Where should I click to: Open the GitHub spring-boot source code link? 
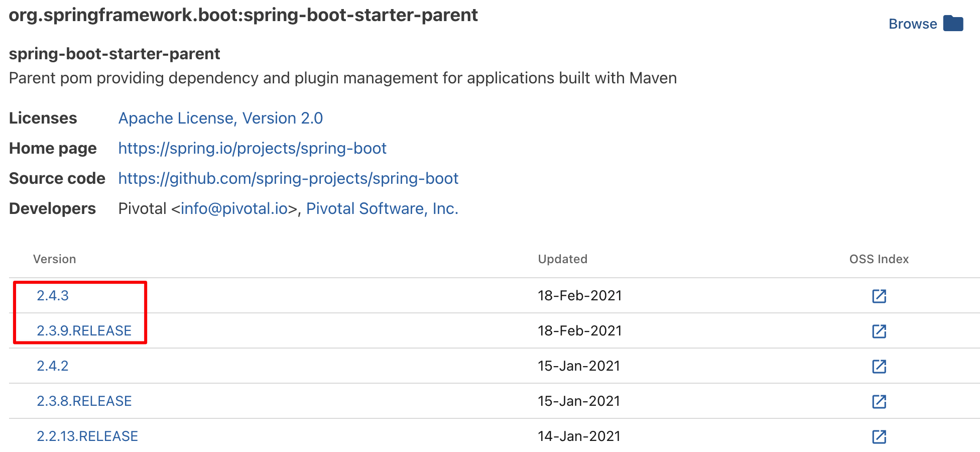coord(288,178)
